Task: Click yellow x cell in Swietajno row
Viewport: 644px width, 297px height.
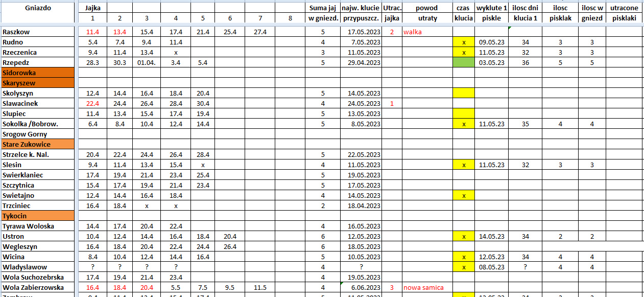Action: [464, 195]
